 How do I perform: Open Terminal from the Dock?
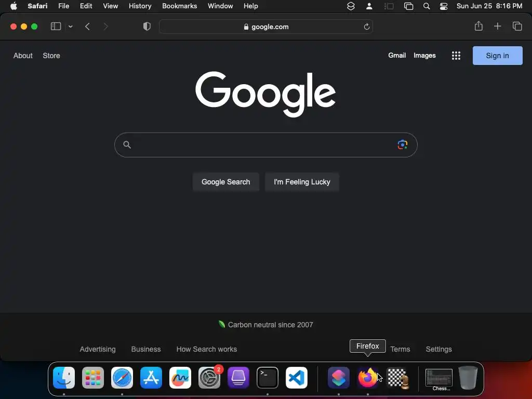coord(268,378)
